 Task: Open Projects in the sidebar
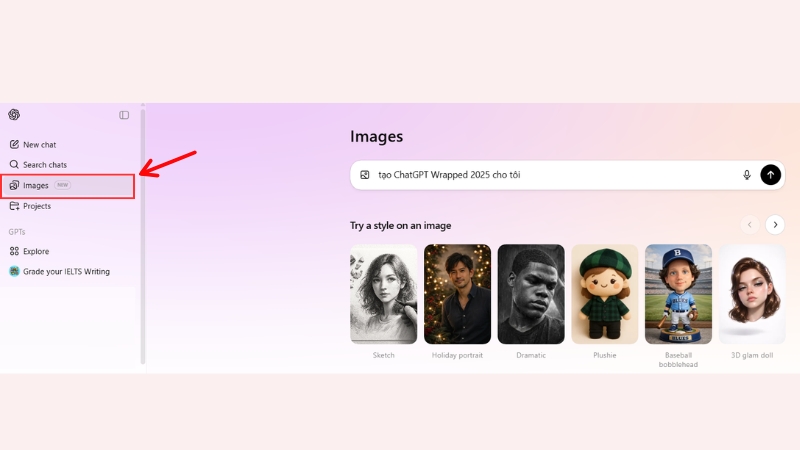tap(37, 206)
